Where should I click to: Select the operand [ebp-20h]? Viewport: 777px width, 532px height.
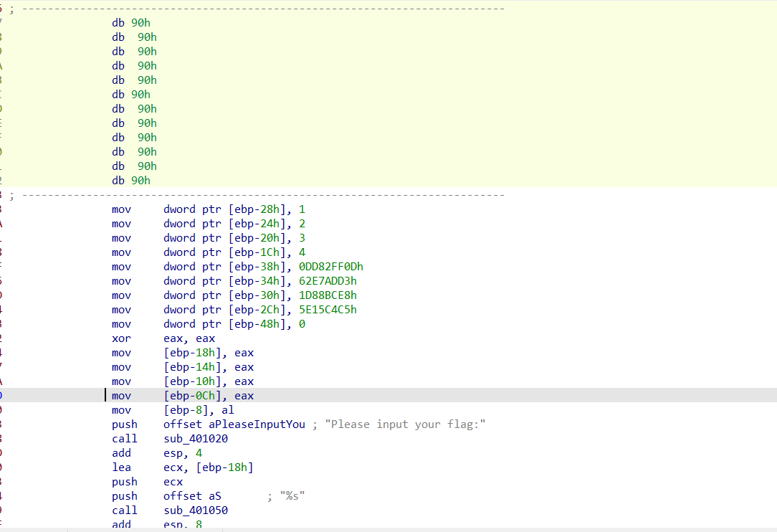pyautogui.click(x=257, y=239)
